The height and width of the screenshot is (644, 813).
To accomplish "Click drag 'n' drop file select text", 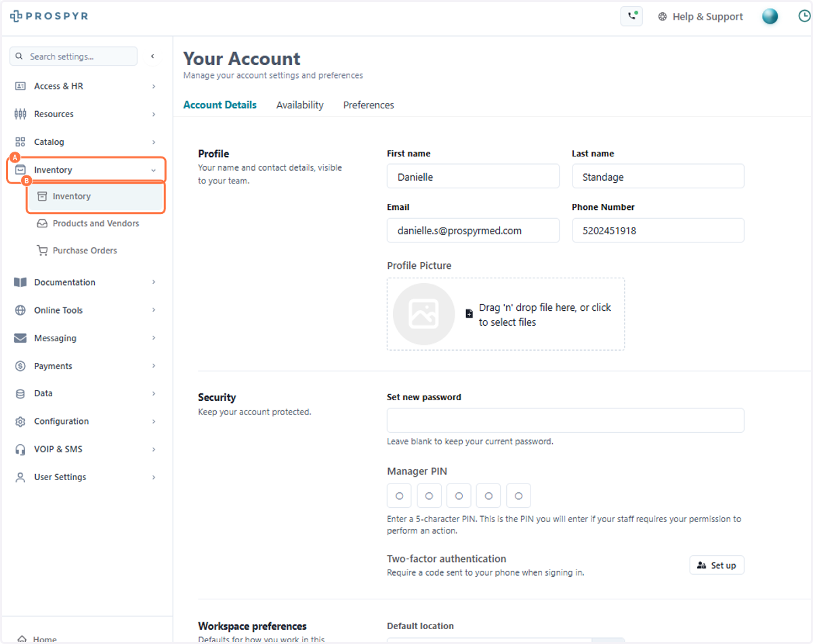I will tap(545, 315).
